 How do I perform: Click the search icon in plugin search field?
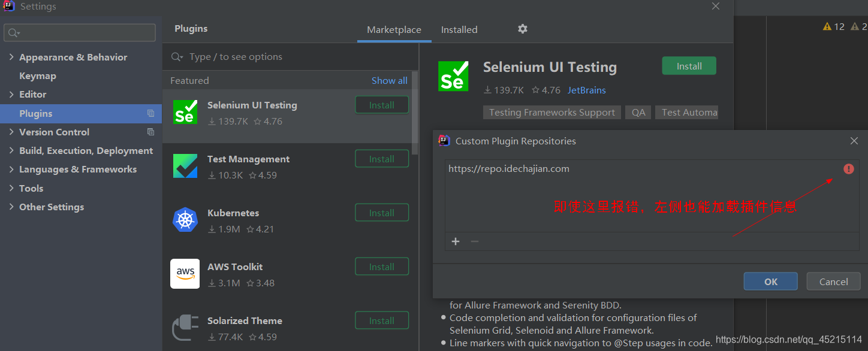(x=177, y=57)
